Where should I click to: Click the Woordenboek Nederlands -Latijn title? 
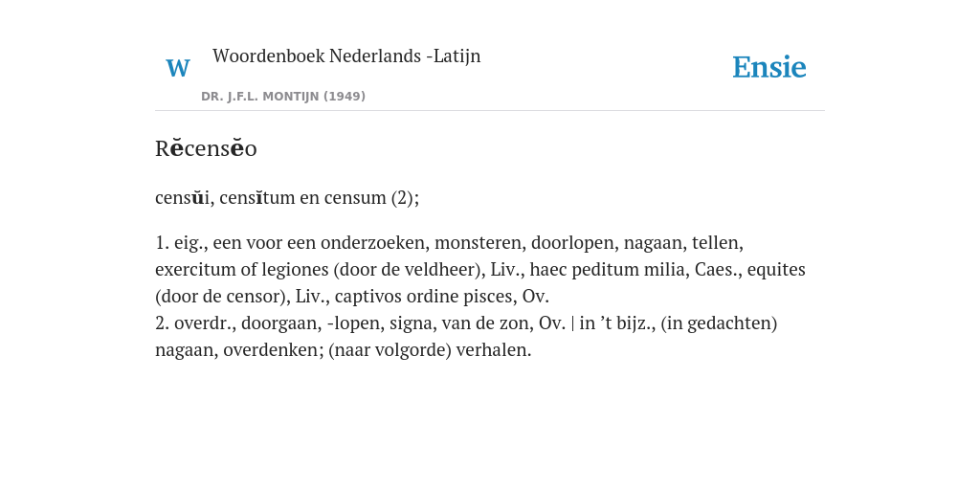click(x=346, y=56)
